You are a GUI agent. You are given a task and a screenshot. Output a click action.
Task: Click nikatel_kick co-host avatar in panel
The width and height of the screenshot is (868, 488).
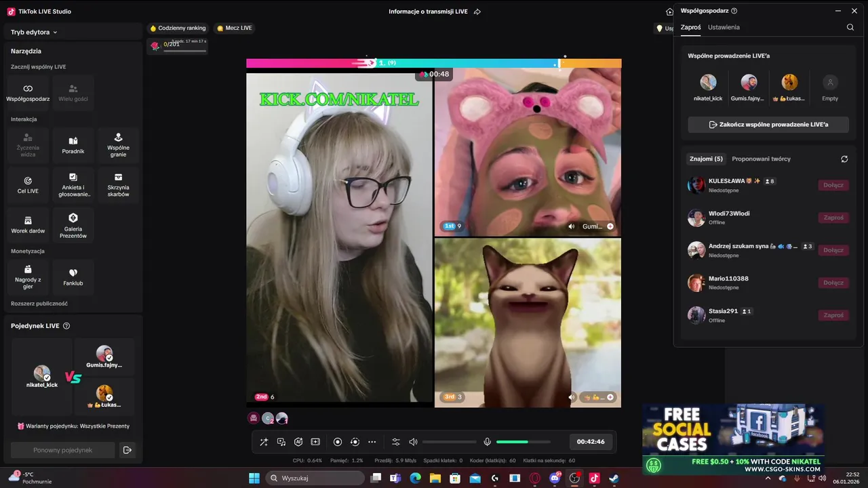(x=708, y=82)
